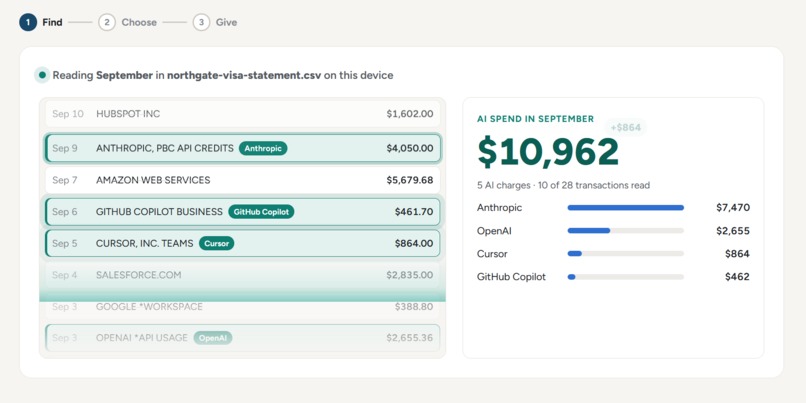Click the GitHub Copilot spend bar
The height and width of the screenshot is (403, 806).
626,277
